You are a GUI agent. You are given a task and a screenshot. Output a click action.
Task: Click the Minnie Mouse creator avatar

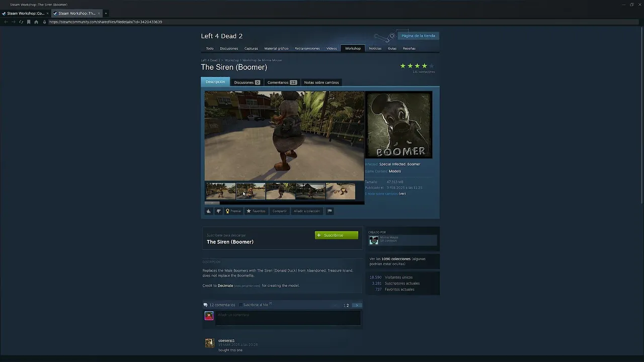click(x=373, y=240)
